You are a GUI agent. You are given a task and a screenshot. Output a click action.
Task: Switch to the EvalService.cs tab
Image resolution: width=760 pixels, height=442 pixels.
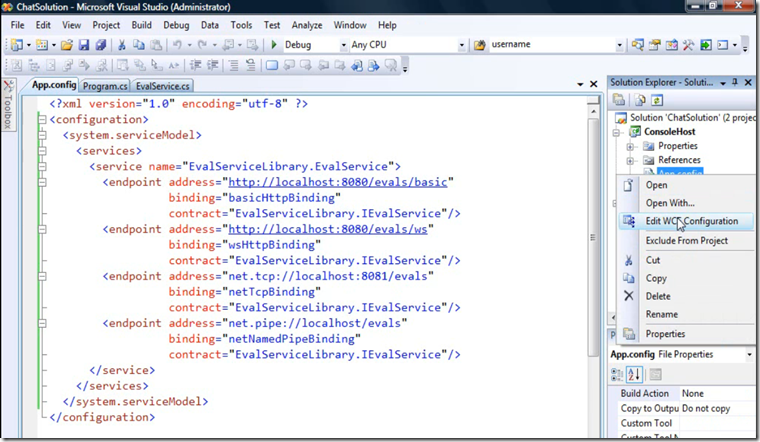(162, 86)
